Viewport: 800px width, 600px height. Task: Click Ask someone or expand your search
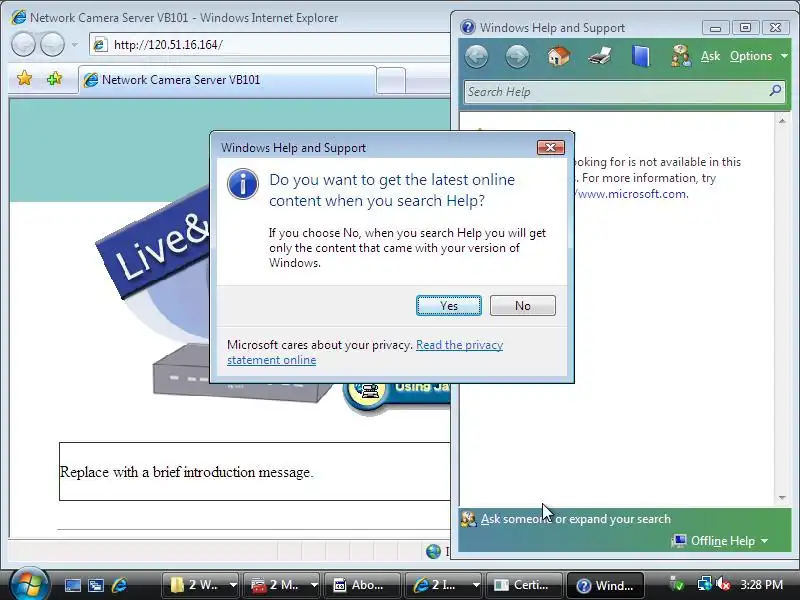(x=576, y=519)
